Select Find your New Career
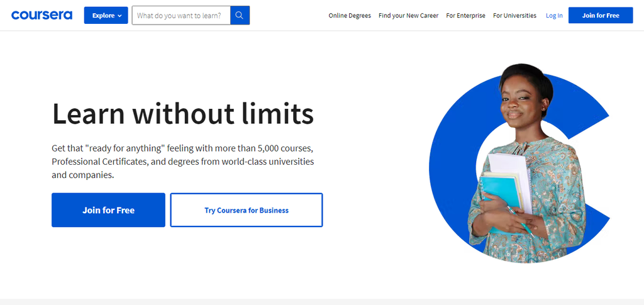 (x=408, y=15)
